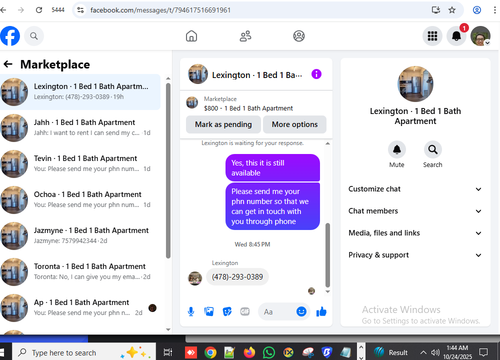Click the 'Please send me your phn number' message bubble

tap(273, 206)
